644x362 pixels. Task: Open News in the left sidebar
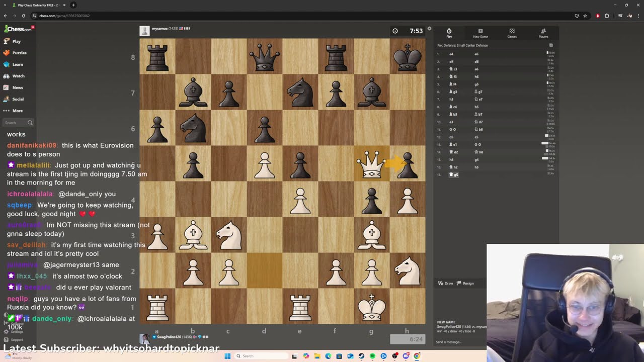(14, 87)
